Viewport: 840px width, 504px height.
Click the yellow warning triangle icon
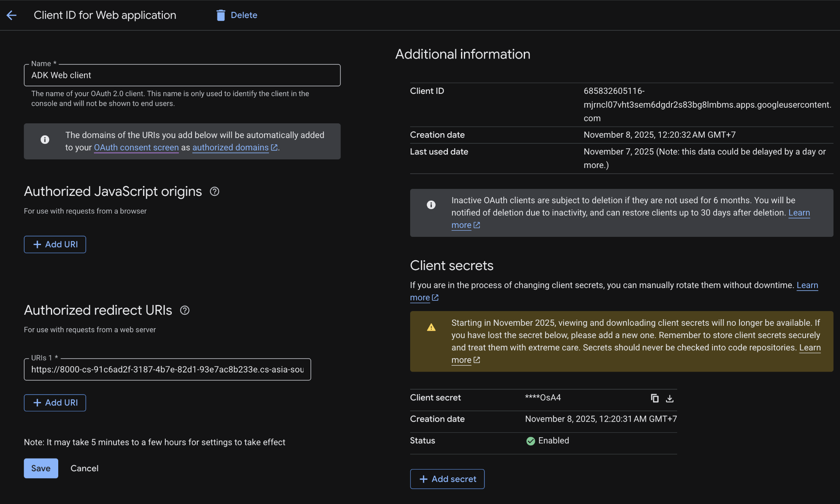pyautogui.click(x=431, y=327)
